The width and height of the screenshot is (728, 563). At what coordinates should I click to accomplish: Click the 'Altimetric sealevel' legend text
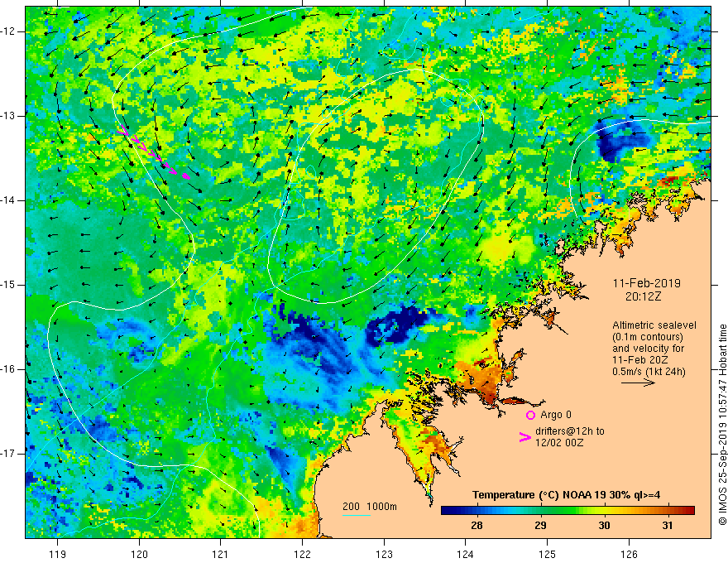[654, 325]
